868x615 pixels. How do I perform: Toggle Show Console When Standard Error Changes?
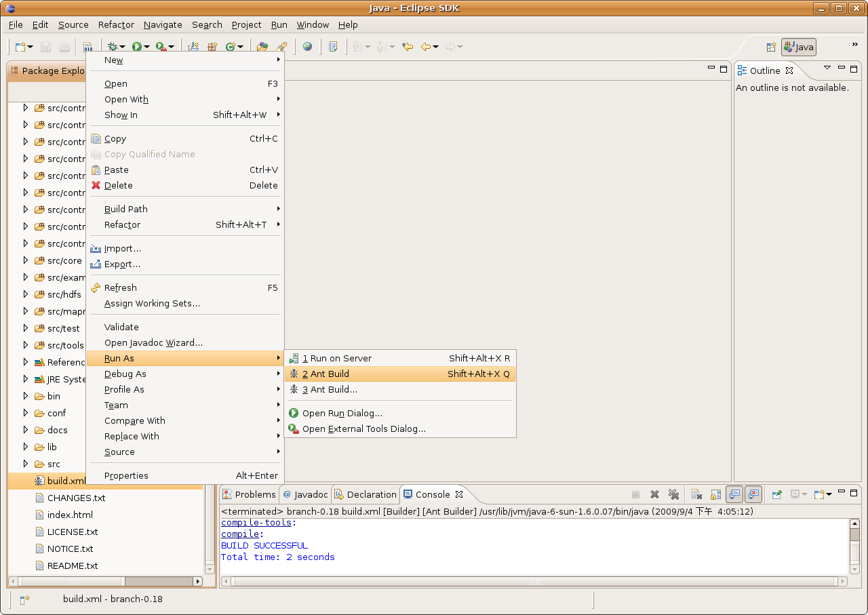pyautogui.click(x=753, y=494)
